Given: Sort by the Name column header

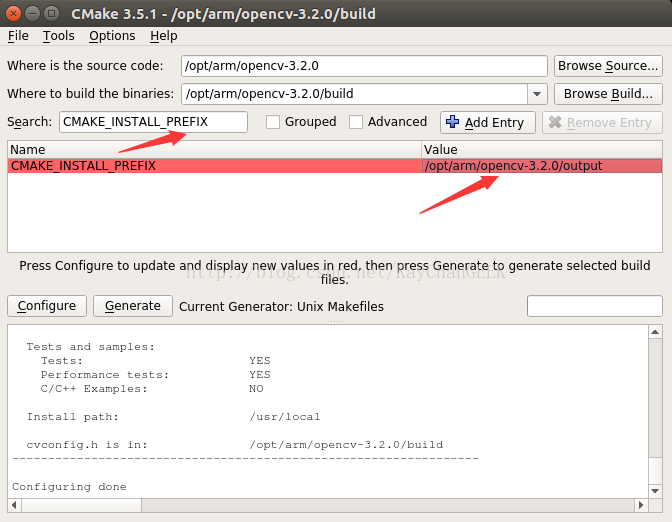Looking at the screenshot, I should tap(214, 150).
